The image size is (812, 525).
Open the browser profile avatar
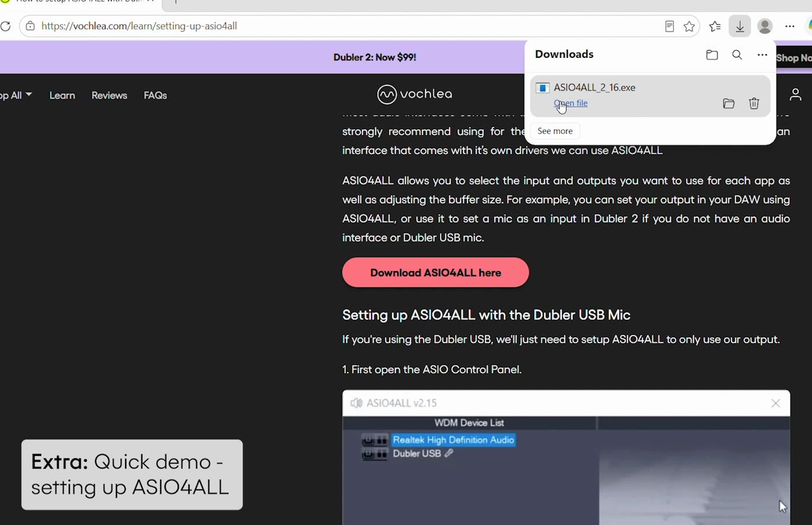pos(765,26)
